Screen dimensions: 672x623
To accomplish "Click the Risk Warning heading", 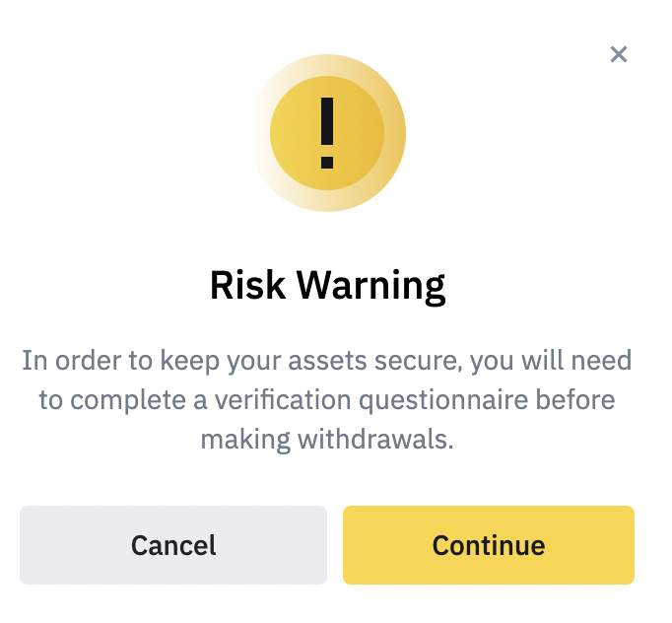I will point(327,286).
